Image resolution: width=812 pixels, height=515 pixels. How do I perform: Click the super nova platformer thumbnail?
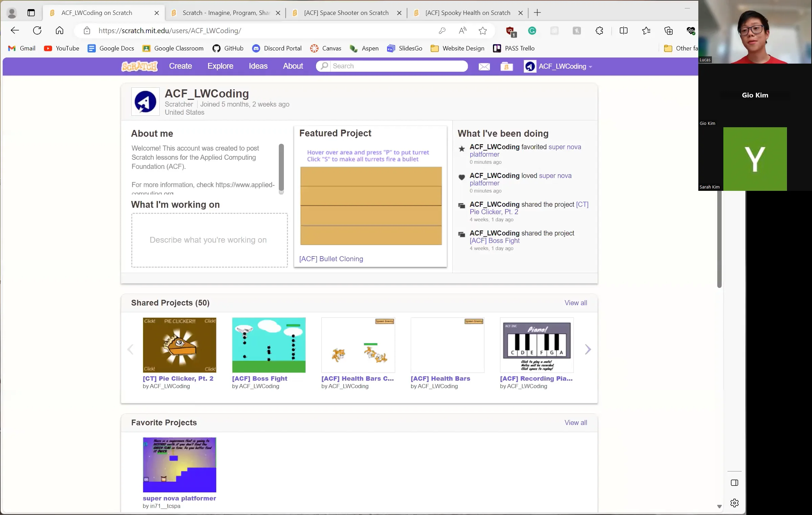pyautogui.click(x=179, y=465)
